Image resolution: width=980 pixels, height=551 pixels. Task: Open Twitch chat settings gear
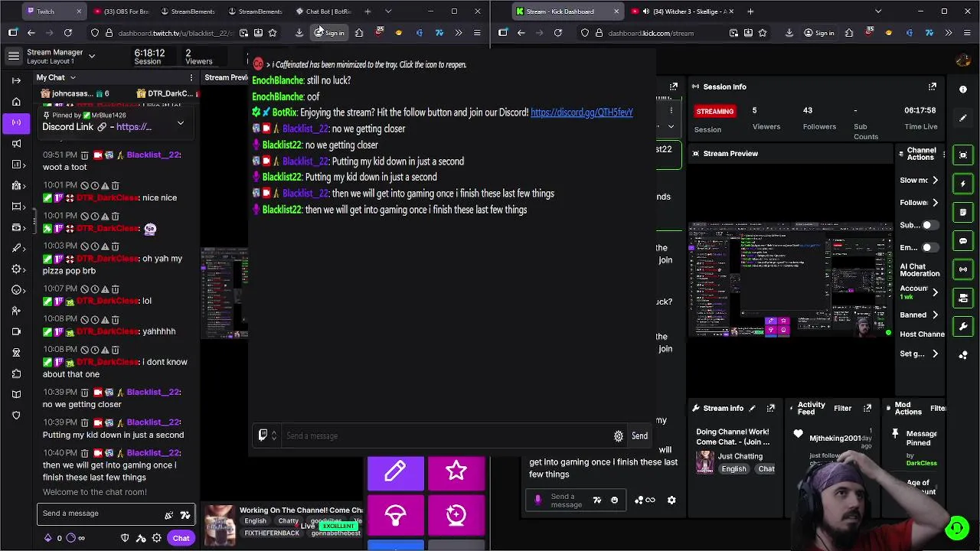[x=156, y=538]
